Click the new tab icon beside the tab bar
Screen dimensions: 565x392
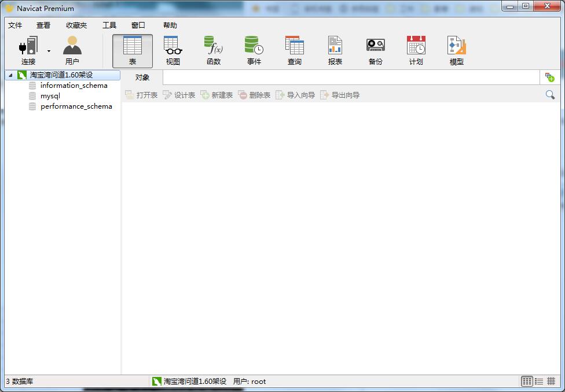tap(549, 77)
